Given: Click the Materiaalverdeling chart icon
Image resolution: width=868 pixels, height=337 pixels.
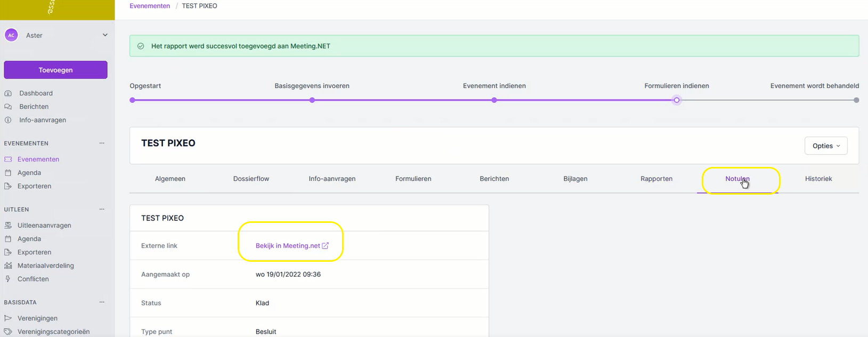Looking at the screenshot, I should pos(8,266).
